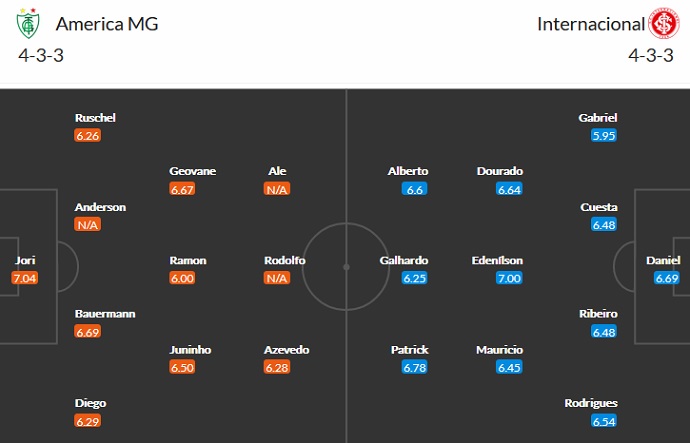This screenshot has height=443, width=690.
Task: Select Patrick's 6.78 rating badge
Action: point(415,367)
